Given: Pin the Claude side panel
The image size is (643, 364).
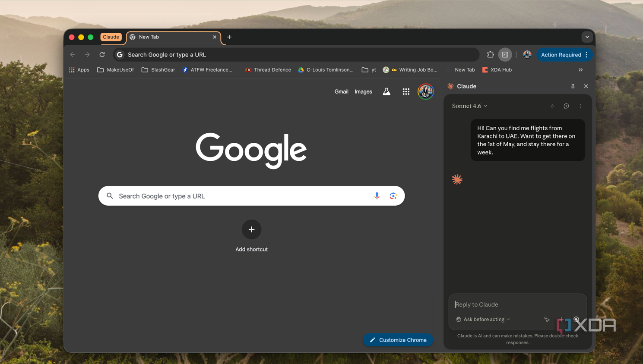Looking at the screenshot, I should [573, 86].
